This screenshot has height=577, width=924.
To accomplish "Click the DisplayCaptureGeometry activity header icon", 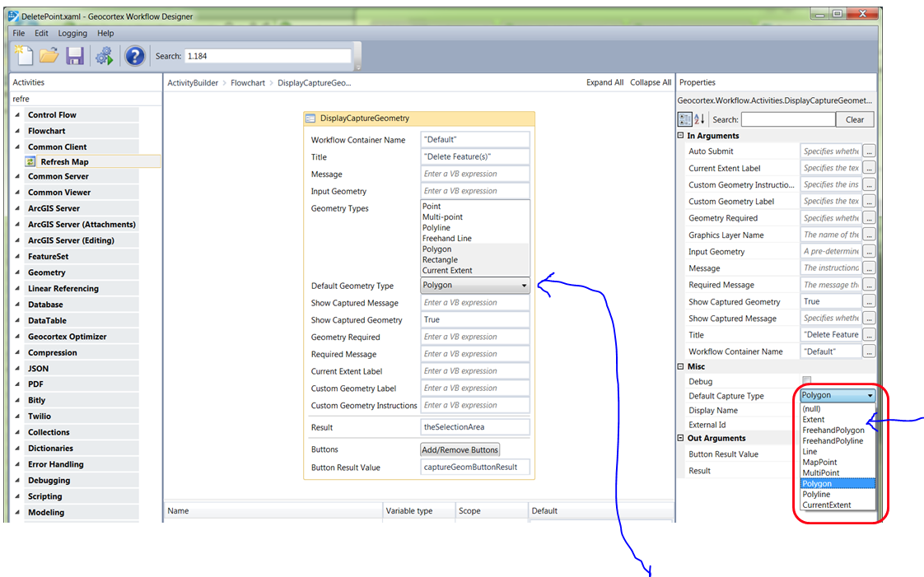I will 310,119.
